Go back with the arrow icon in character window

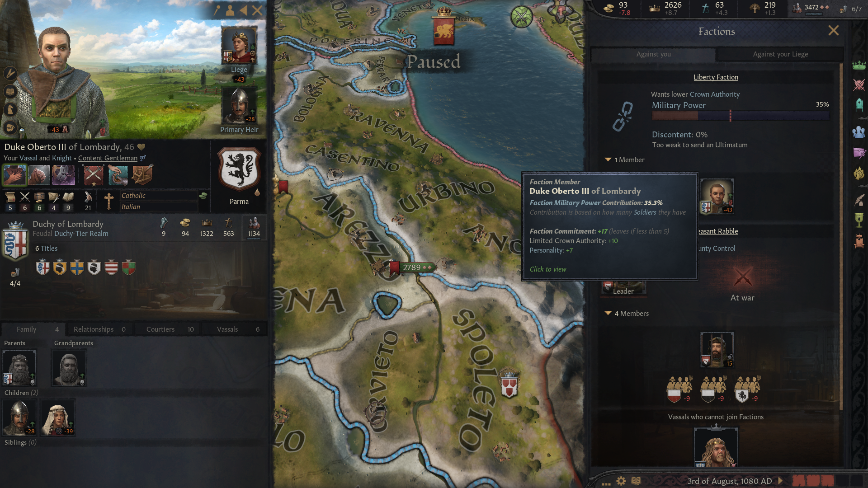click(x=244, y=10)
